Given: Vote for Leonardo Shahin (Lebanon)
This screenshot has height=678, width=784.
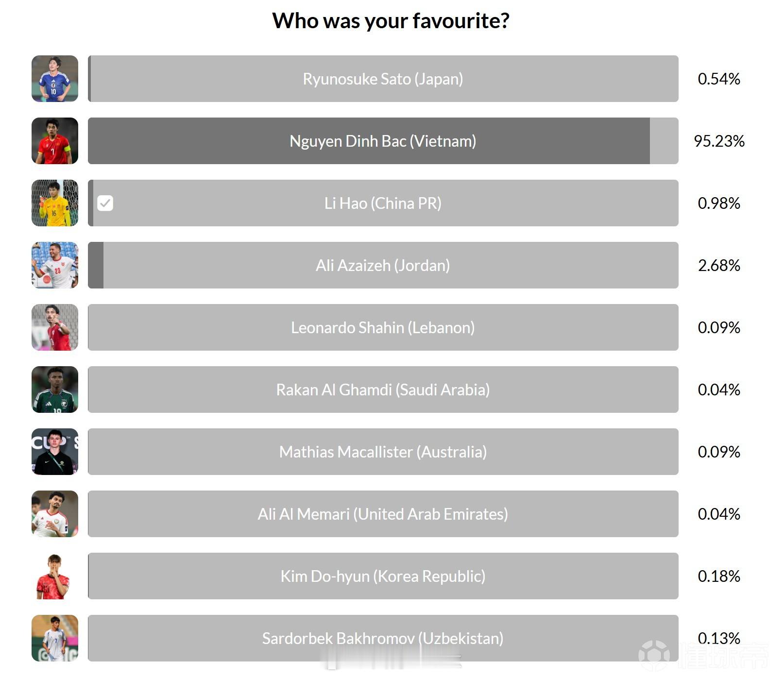Looking at the screenshot, I should [x=383, y=327].
